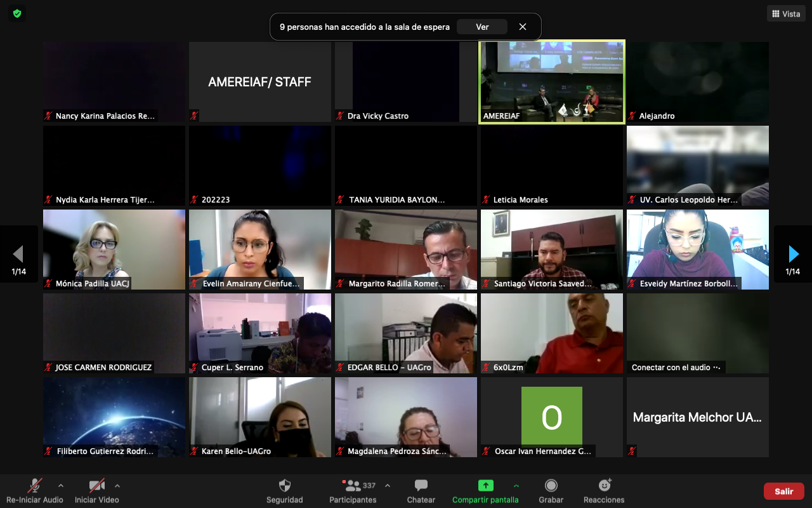This screenshot has height=508, width=812.
Task: Select the 6x0Lzm video tile
Action: coord(552,333)
